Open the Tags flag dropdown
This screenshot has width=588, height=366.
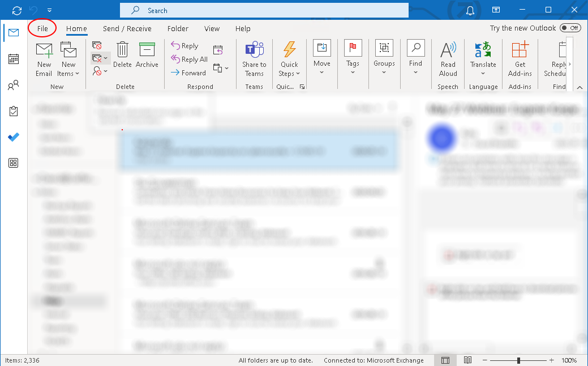coord(353,57)
